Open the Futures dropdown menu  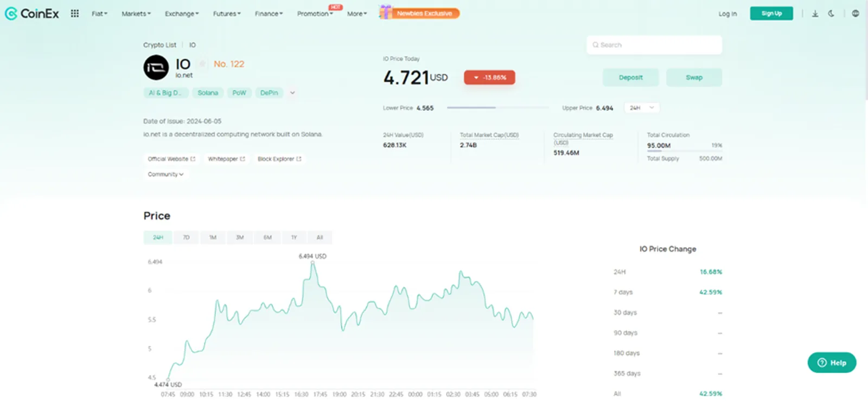227,14
